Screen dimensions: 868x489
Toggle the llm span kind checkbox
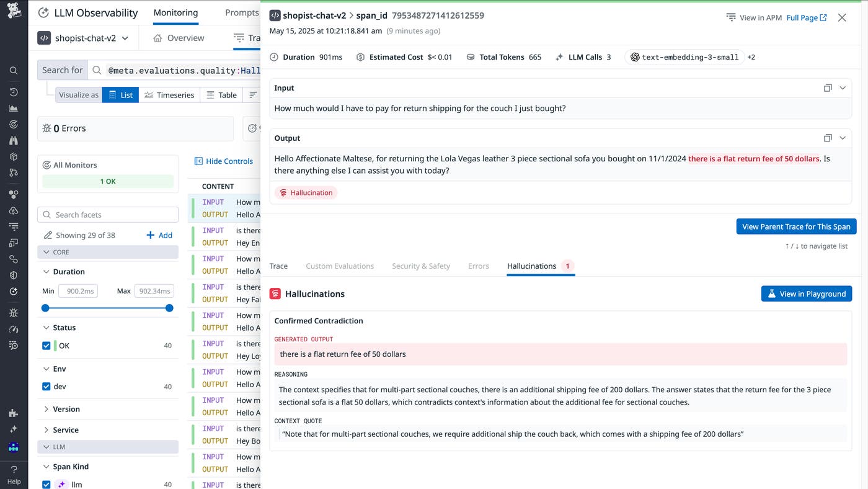tap(46, 485)
